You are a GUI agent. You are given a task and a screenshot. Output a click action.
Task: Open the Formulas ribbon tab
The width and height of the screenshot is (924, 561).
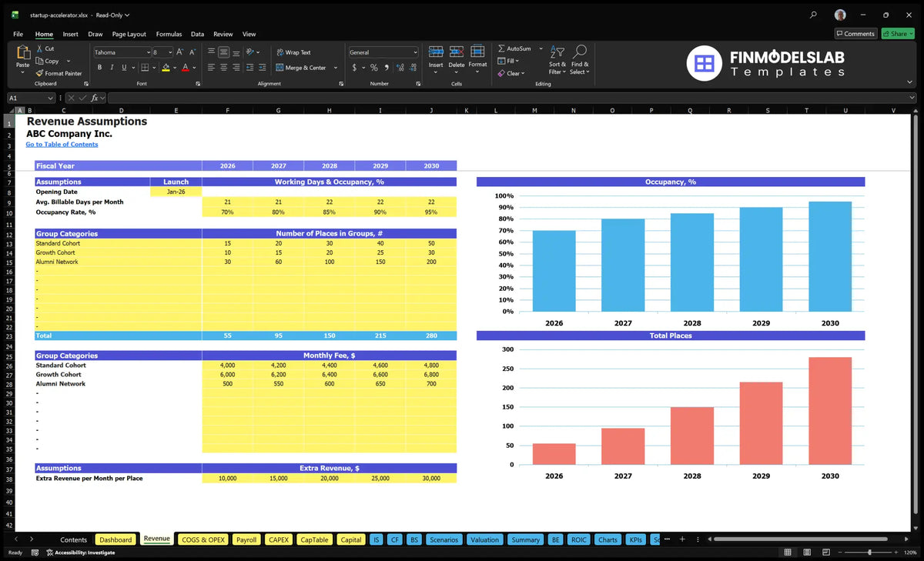click(169, 34)
